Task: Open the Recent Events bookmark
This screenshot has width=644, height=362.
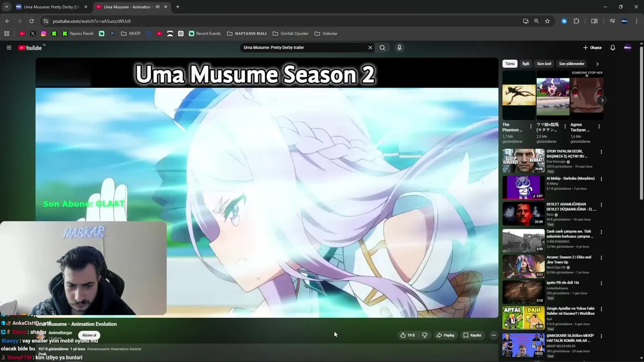Action: [x=205, y=34]
